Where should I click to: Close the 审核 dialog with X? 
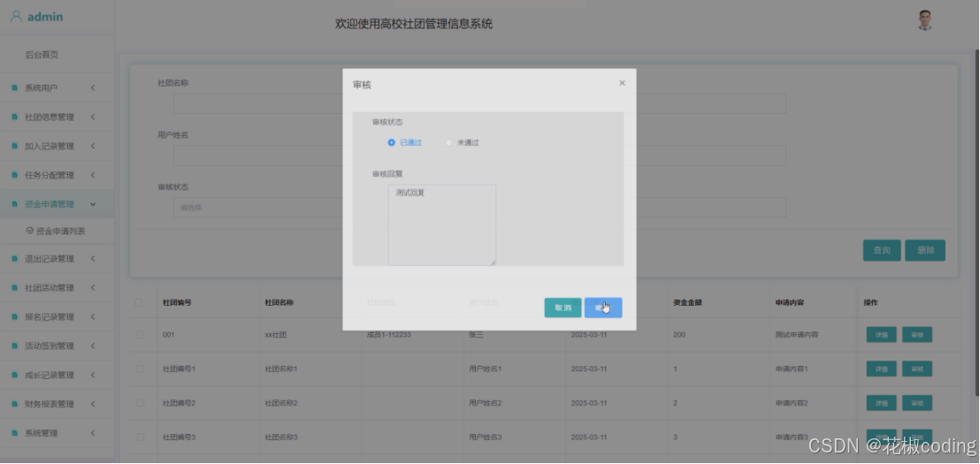tap(622, 82)
